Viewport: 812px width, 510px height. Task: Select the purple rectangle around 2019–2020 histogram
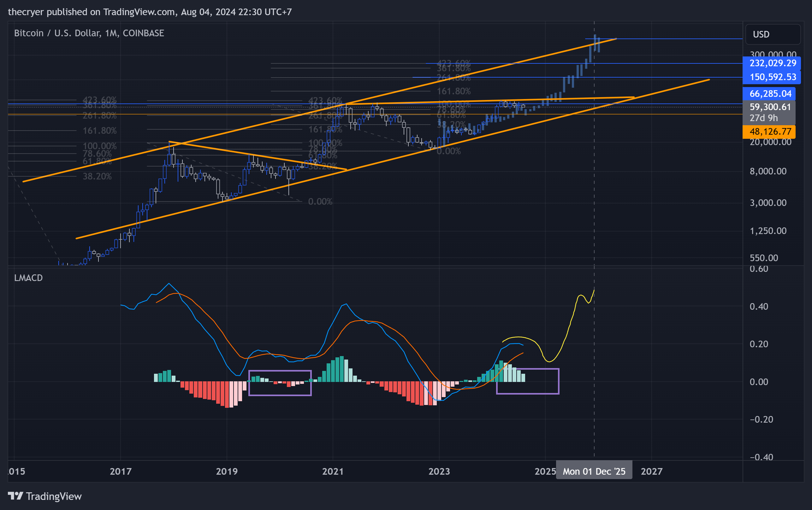(280, 383)
